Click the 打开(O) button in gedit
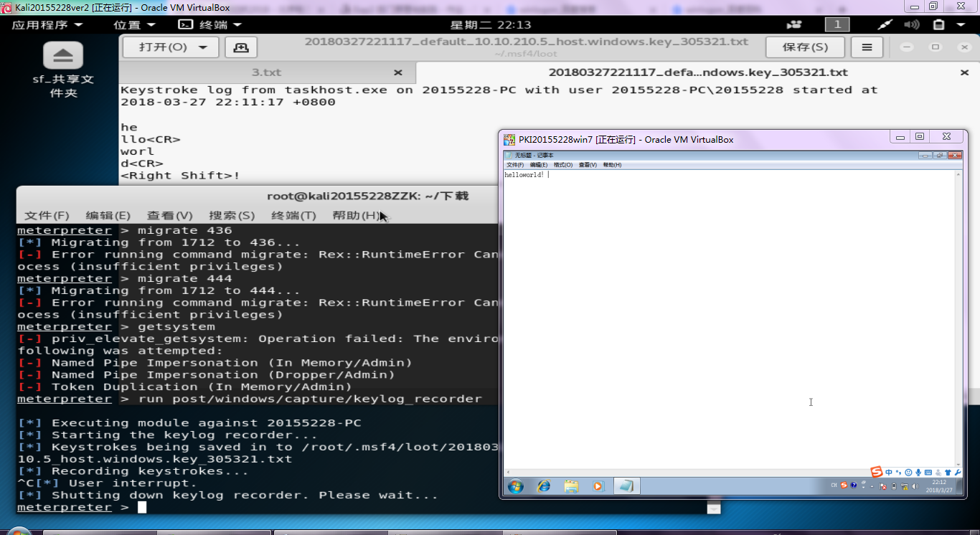 (164, 47)
